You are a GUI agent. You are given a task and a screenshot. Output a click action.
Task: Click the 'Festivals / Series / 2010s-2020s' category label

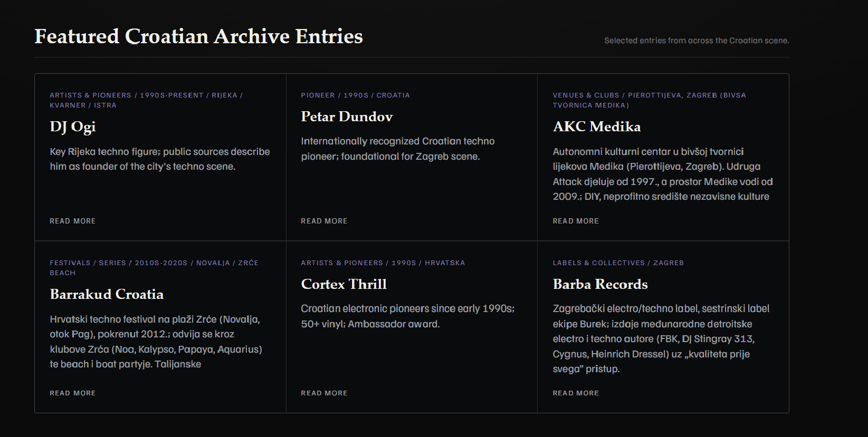click(154, 268)
